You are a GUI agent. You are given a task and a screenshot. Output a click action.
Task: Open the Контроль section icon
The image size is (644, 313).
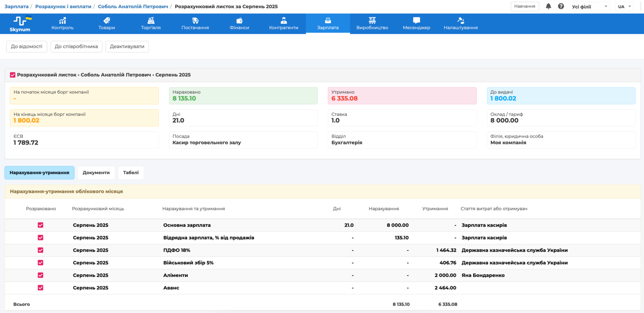click(62, 21)
